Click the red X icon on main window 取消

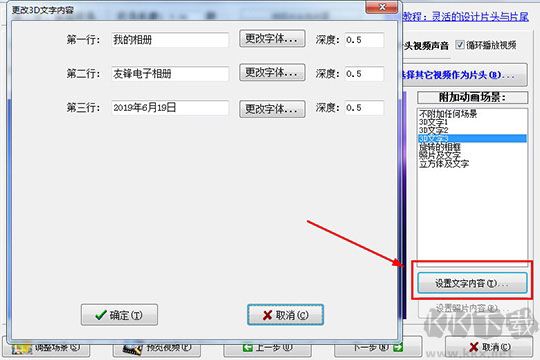pyautogui.click(x=474, y=347)
